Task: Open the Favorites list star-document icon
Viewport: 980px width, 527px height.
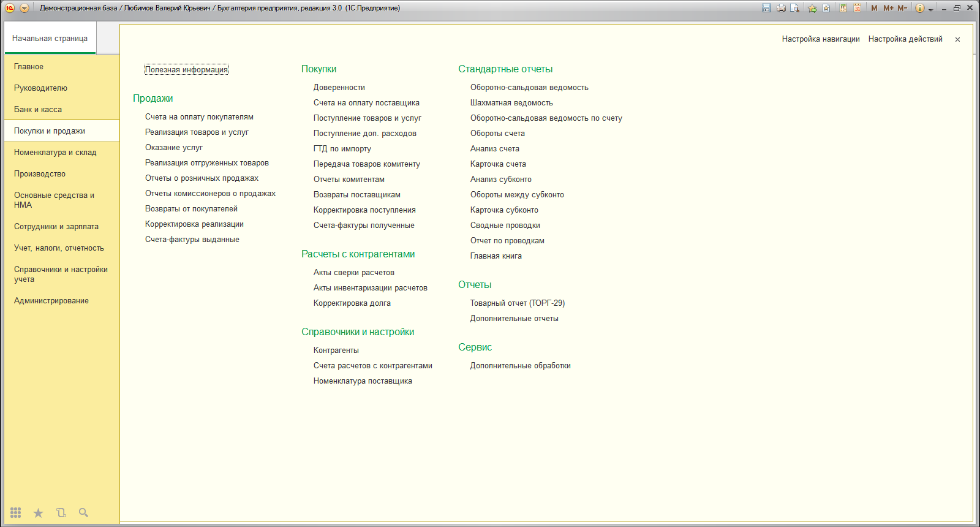Action: tap(826, 8)
